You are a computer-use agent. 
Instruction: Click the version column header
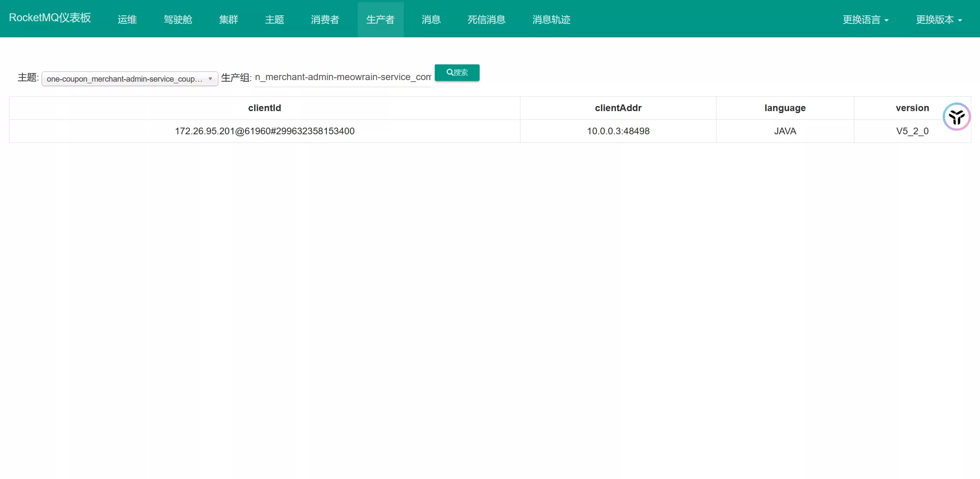click(912, 108)
